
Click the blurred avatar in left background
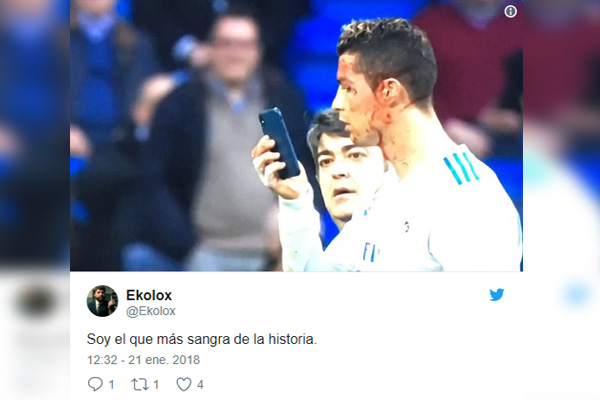coord(36,302)
